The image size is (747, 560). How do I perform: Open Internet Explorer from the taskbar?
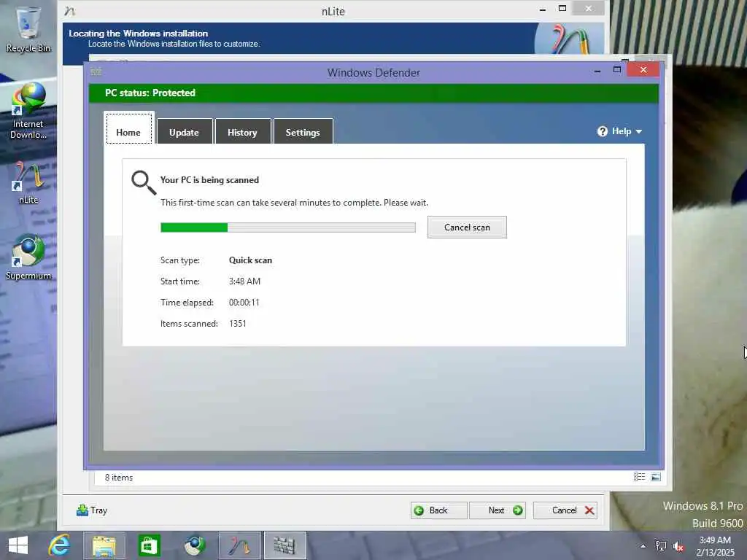[59, 545]
